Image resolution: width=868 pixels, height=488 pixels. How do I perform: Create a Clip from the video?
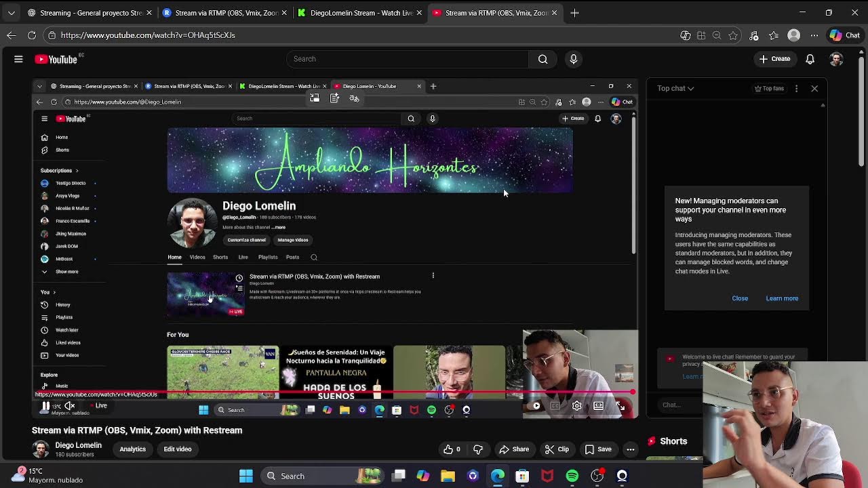point(556,449)
